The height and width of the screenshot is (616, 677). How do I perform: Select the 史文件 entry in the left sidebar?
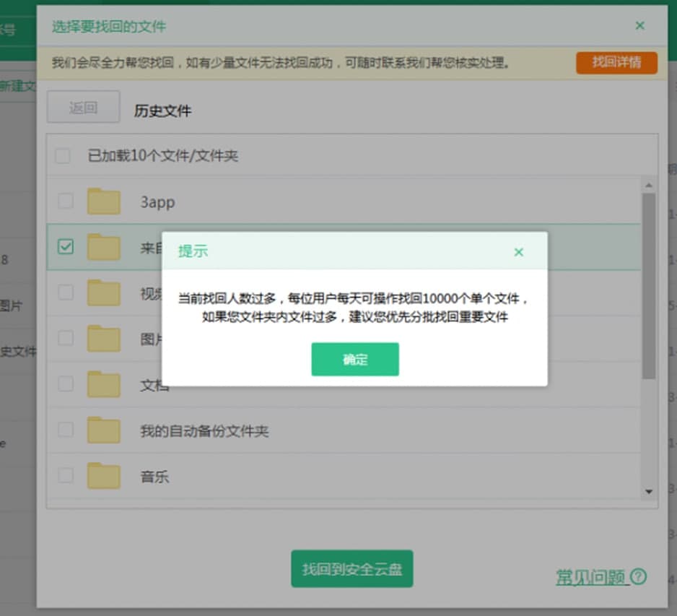click(16, 351)
